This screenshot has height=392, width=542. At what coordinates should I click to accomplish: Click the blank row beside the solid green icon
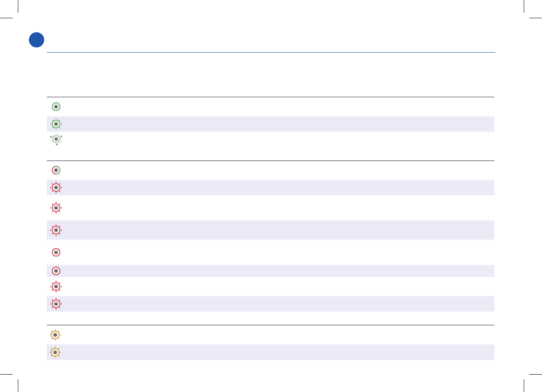(x=276, y=107)
